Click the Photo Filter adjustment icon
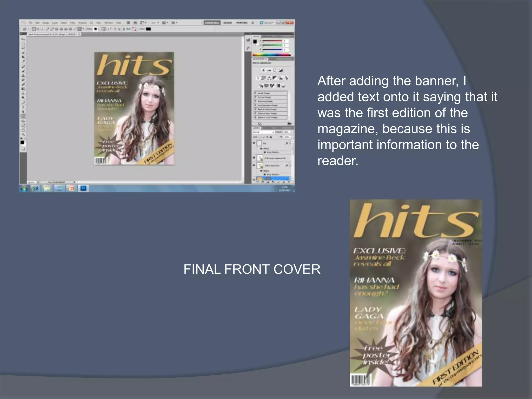Image resolution: width=532 pixels, height=399 pixels. click(280, 78)
